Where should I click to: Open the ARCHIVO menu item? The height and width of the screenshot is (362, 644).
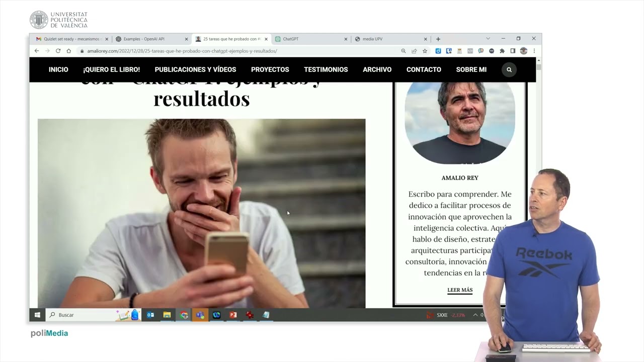tap(377, 69)
